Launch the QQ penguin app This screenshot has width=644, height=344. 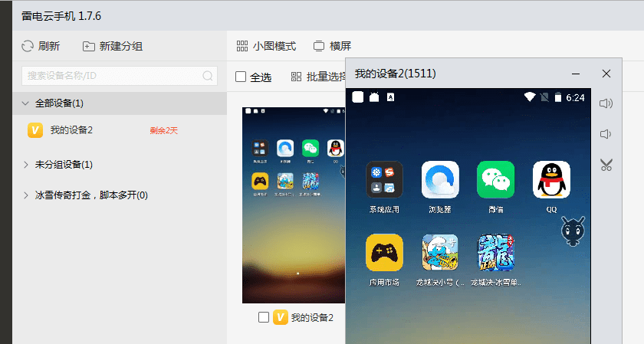[551, 180]
